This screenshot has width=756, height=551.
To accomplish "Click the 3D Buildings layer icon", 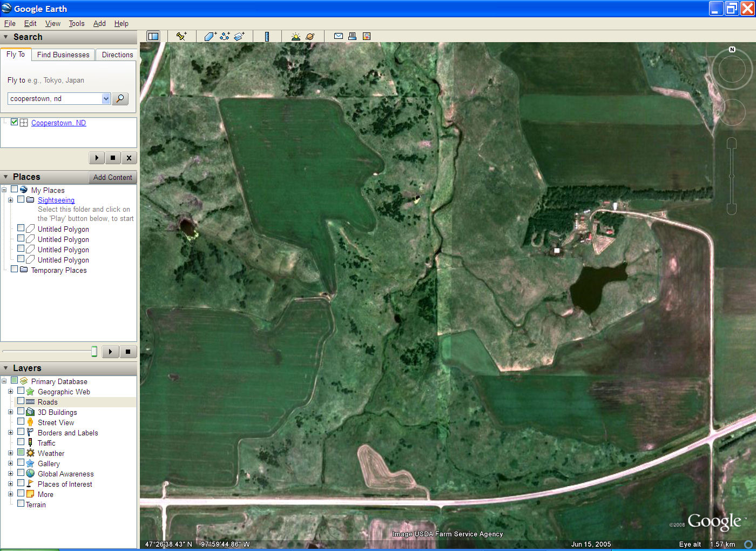I will coord(30,412).
